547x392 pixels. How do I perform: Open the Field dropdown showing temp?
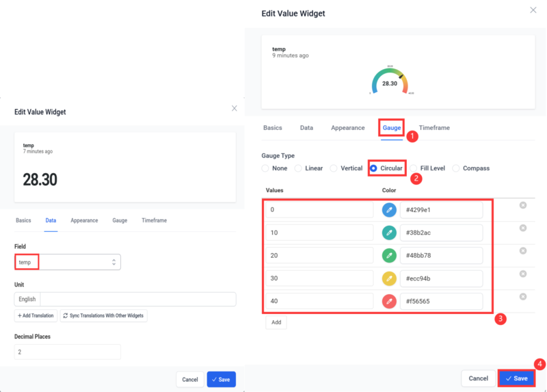tap(67, 262)
